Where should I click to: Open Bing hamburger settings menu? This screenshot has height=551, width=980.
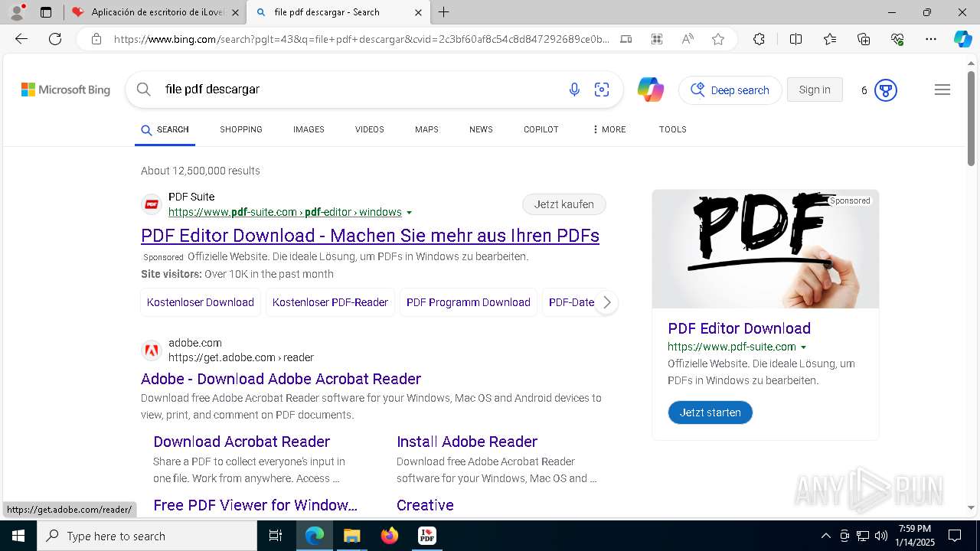(x=942, y=90)
